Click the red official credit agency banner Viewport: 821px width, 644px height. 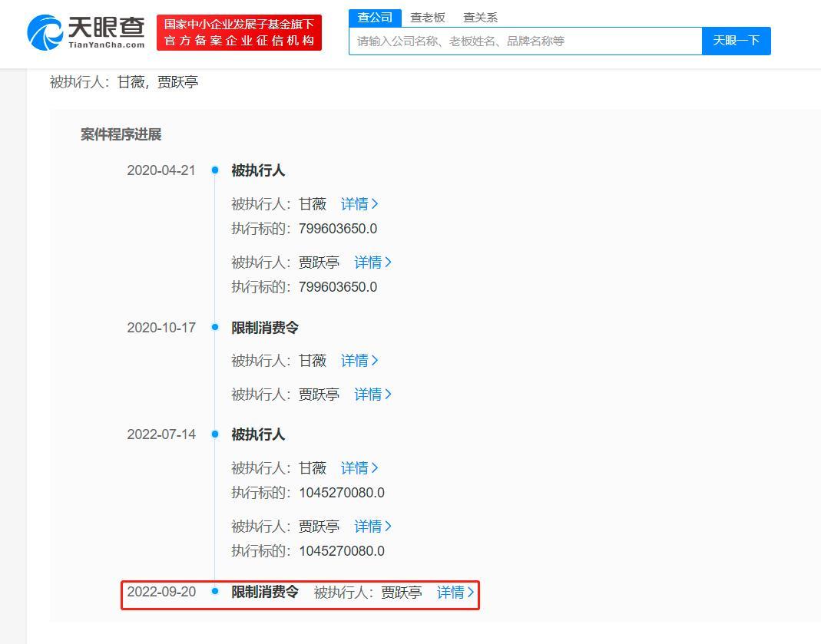pyautogui.click(x=239, y=33)
